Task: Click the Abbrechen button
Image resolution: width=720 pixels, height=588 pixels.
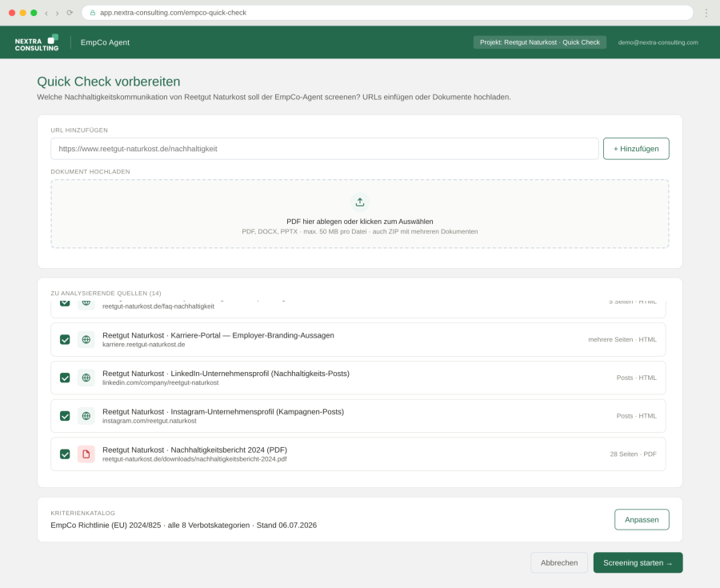Action: 559,562
